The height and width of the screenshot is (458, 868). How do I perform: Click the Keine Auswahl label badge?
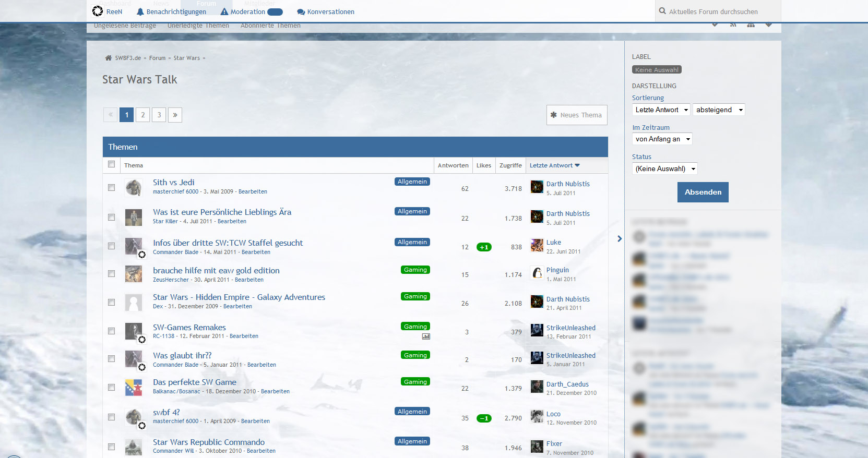(x=657, y=69)
